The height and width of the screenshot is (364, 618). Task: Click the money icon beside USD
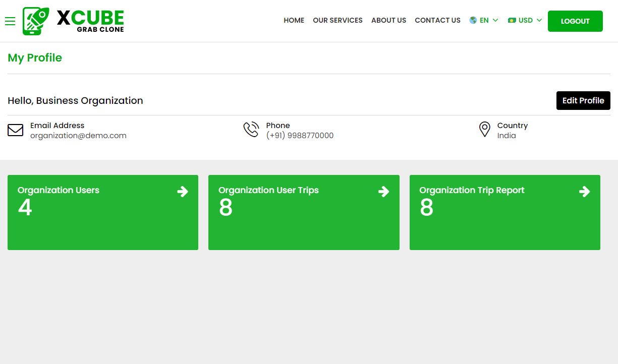[x=512, y=21]
